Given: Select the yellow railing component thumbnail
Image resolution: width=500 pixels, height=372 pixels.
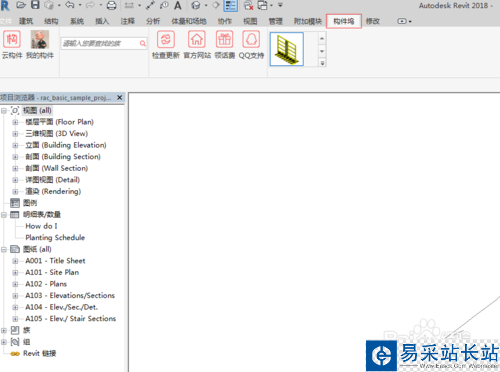Looking at the screenshot, I should pos(287,49).
